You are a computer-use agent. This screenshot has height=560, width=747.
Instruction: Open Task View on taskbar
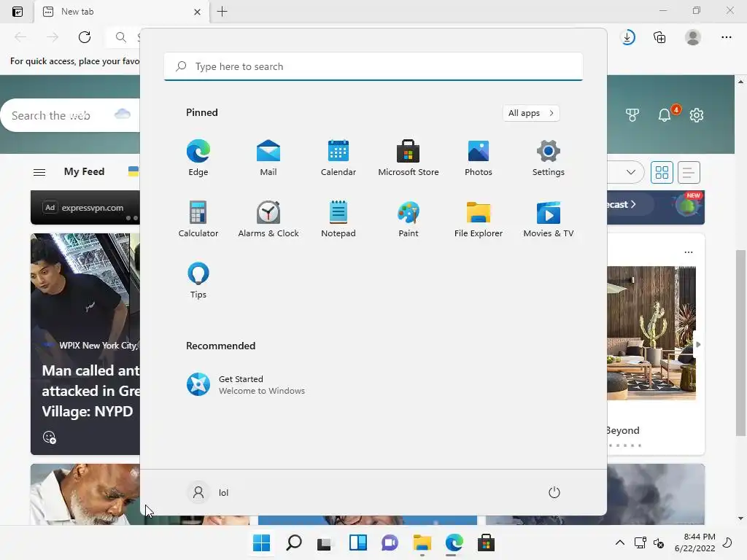pyautogui.click(x=325, y=542)
